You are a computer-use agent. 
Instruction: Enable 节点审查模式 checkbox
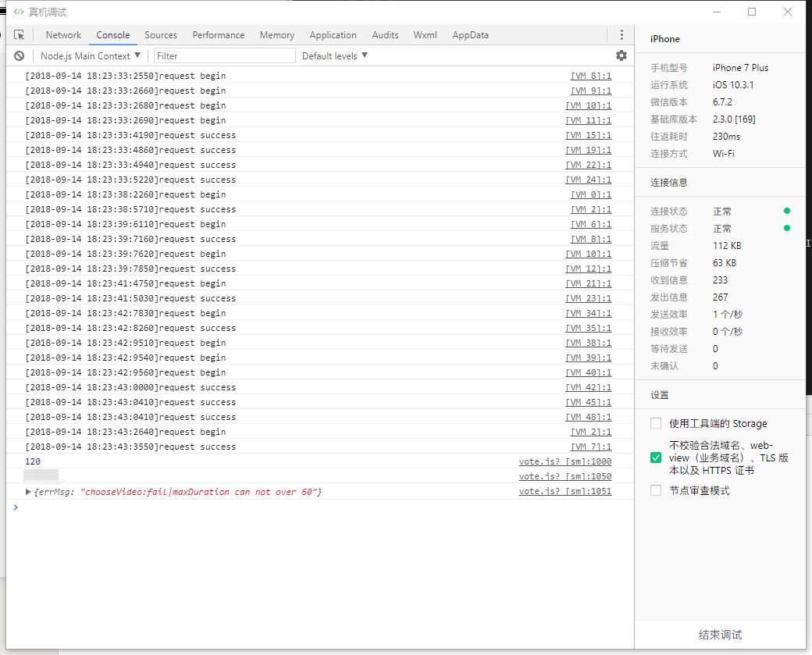[x=656, y=490]
